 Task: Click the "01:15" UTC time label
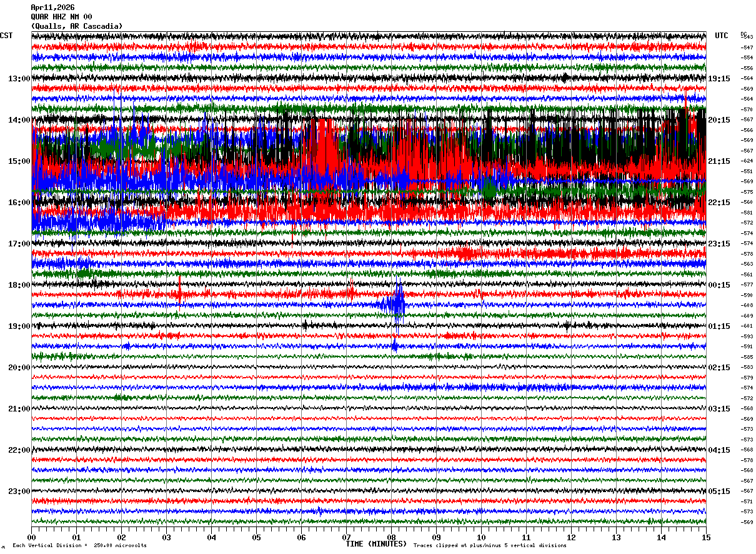click(719, 326)
